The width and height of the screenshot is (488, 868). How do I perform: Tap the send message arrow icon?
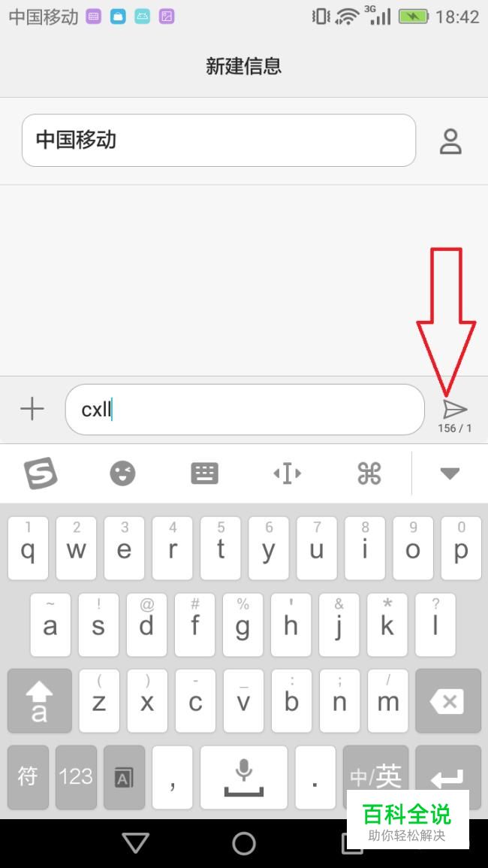click(x=455, y=410)
